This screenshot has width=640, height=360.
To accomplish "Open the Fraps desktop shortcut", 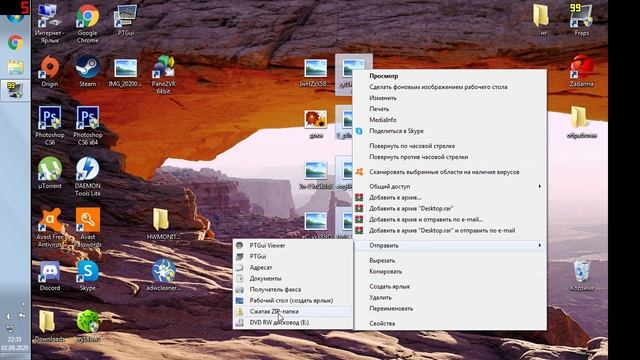I will pyautogui.click(x=581, y=20).
